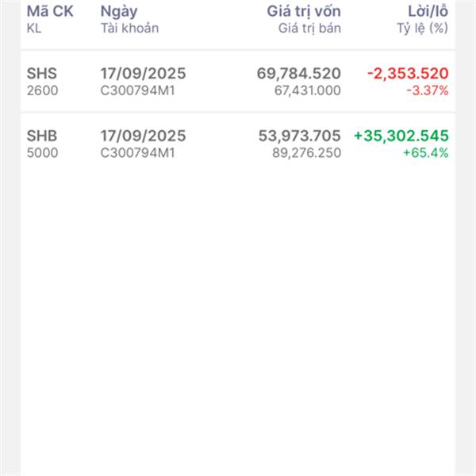This screenshot has width=476, height=476.
Task: Click SHB account number C300794M1
Action: point(137,152)
